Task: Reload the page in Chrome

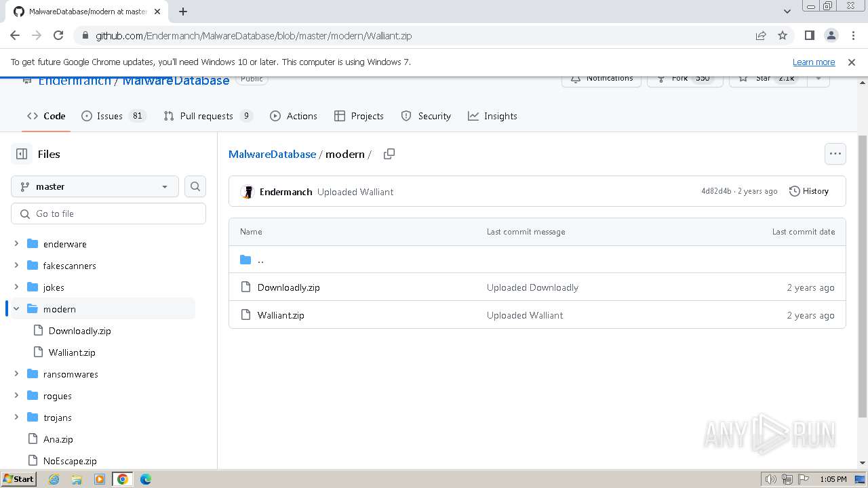Action: [x=58, y=35]
